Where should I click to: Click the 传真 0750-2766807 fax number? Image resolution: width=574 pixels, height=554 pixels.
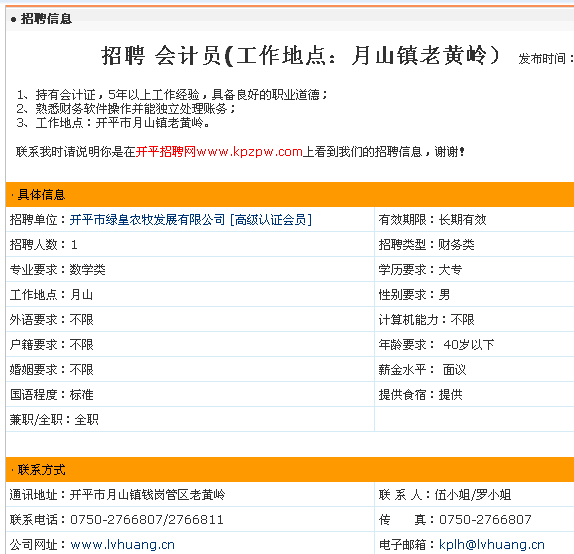[x=485, y=520]
